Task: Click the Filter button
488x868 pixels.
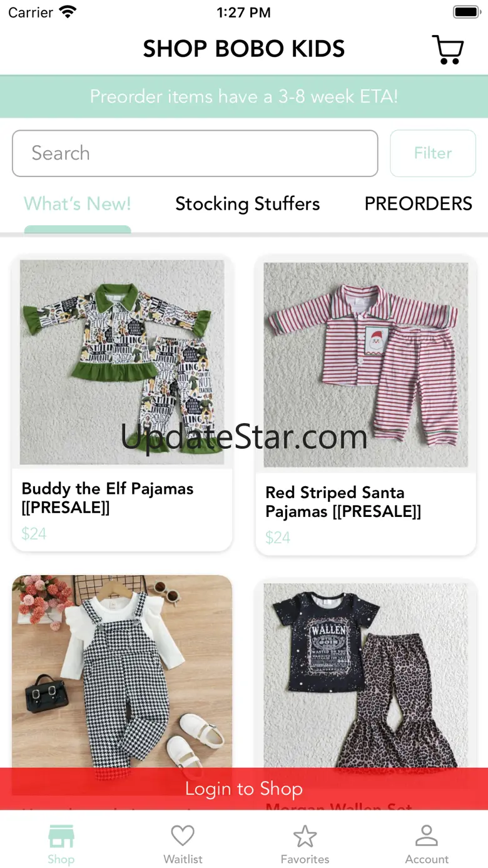Action: point(433,153)
